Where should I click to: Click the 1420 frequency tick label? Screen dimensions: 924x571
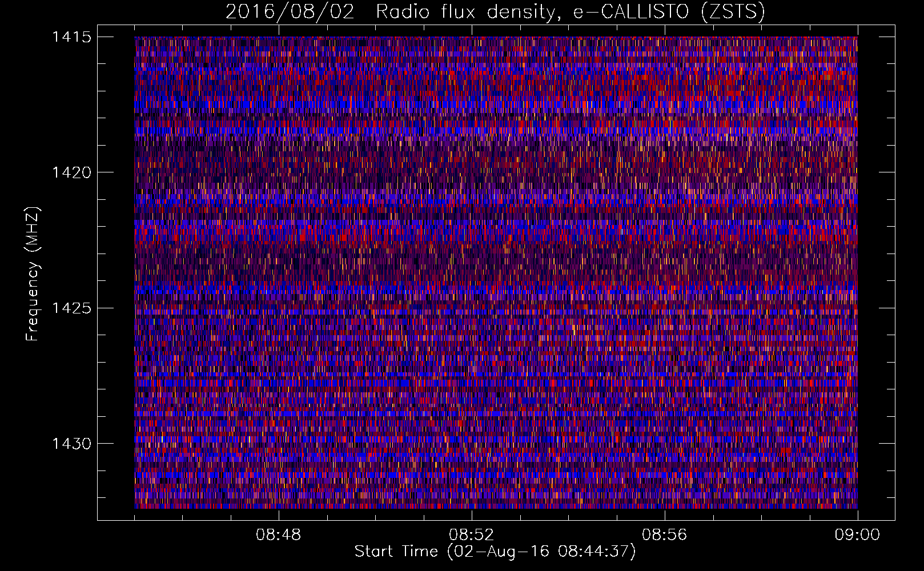[71, 172]
